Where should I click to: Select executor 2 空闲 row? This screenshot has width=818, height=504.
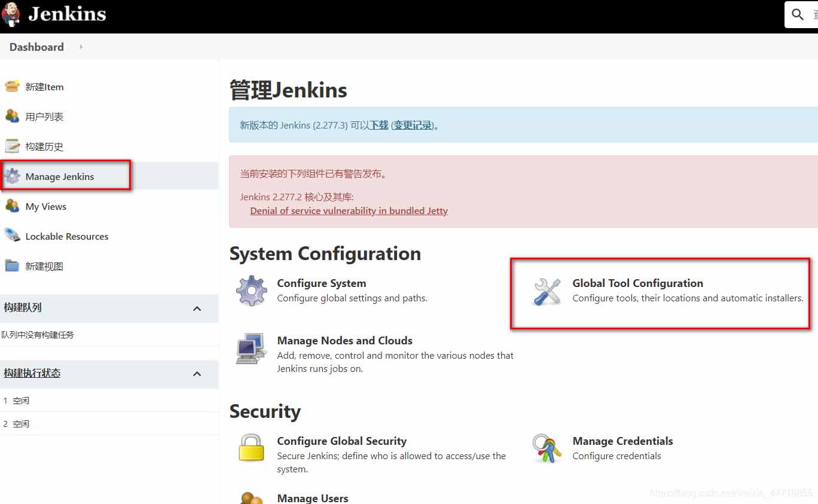click(109, 424)
